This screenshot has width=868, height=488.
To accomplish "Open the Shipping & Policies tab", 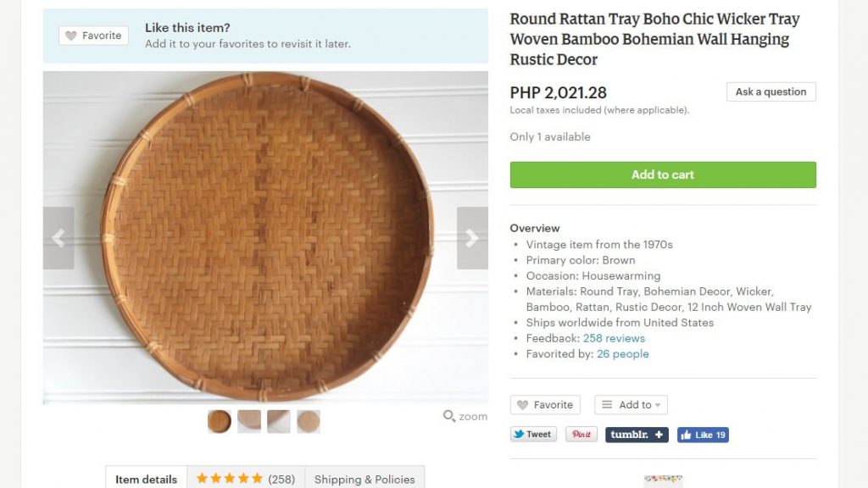I will (x=364, y=479).
